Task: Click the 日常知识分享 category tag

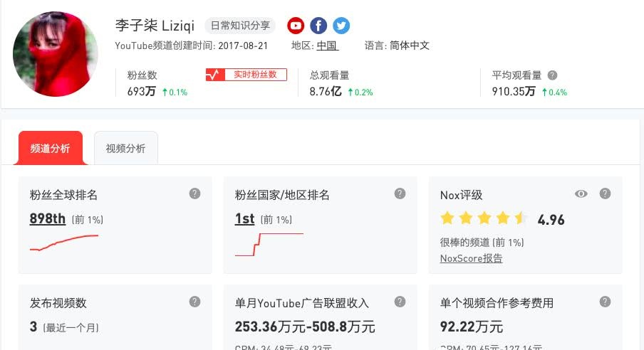Action: (239, 26)
